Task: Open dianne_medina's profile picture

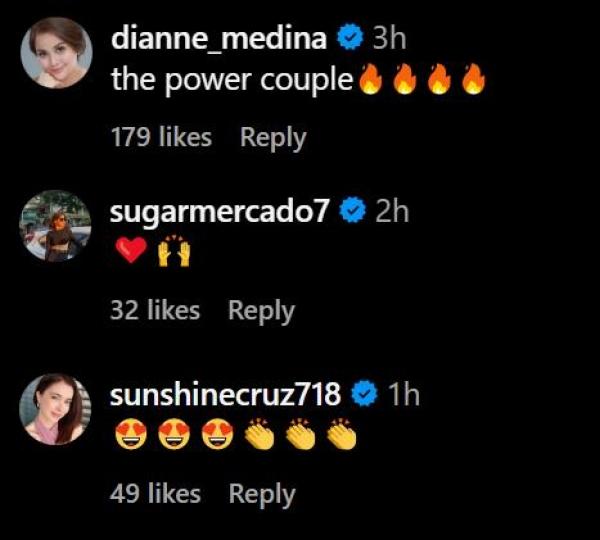Action: 56,53
